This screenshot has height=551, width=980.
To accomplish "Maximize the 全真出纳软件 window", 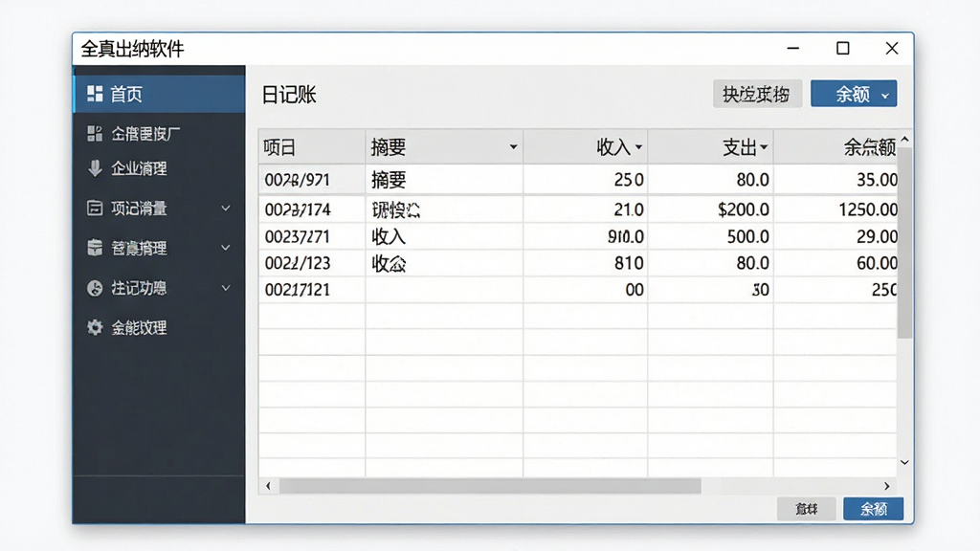I will pos(842,48).
